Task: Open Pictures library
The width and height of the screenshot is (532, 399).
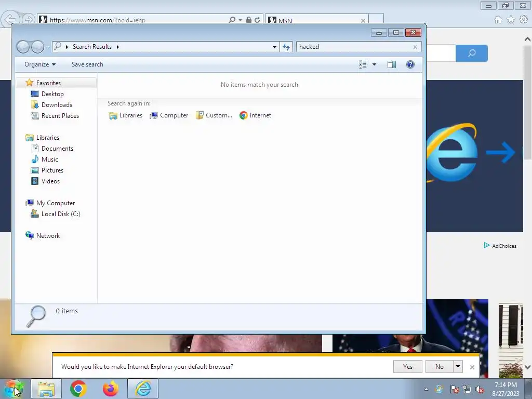Action: [x=52, y=170]
